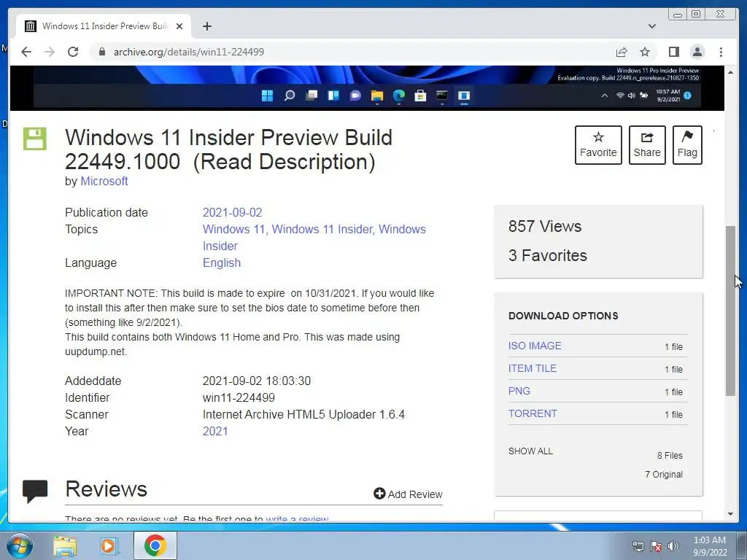Click the 857 Views text
Image resolution: width=747 pixels, height=560 pixels.
click(544, 226)
